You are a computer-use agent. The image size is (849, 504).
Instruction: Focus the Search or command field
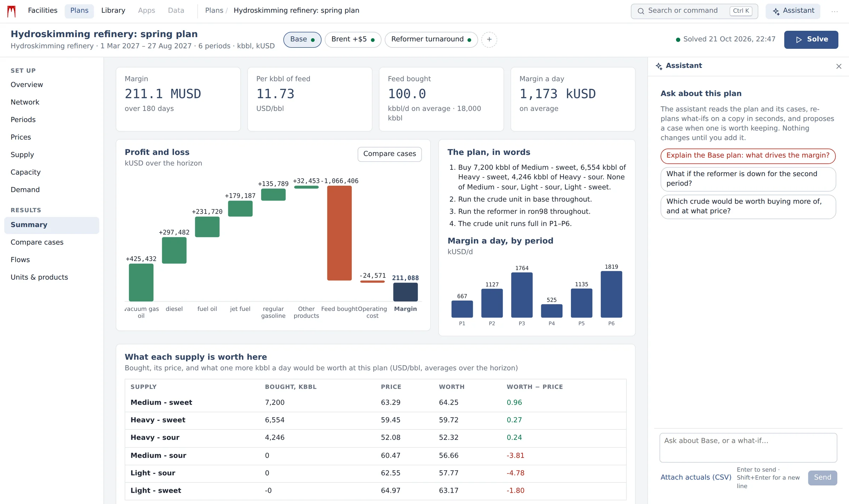(x=694, y=11)
